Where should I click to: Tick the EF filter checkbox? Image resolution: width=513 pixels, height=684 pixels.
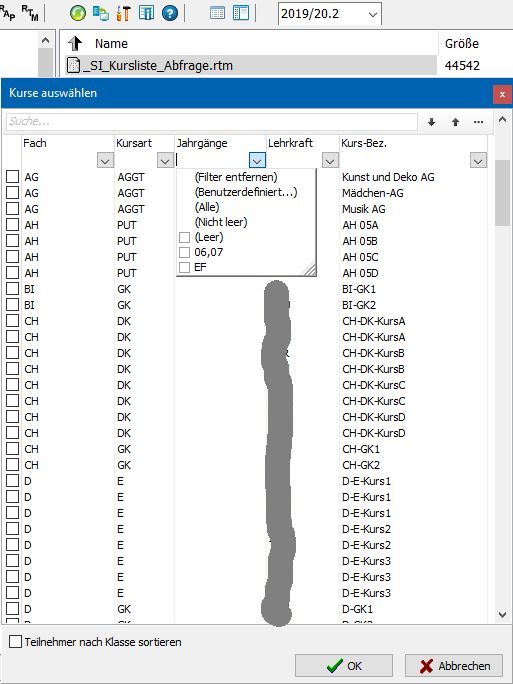185,267
